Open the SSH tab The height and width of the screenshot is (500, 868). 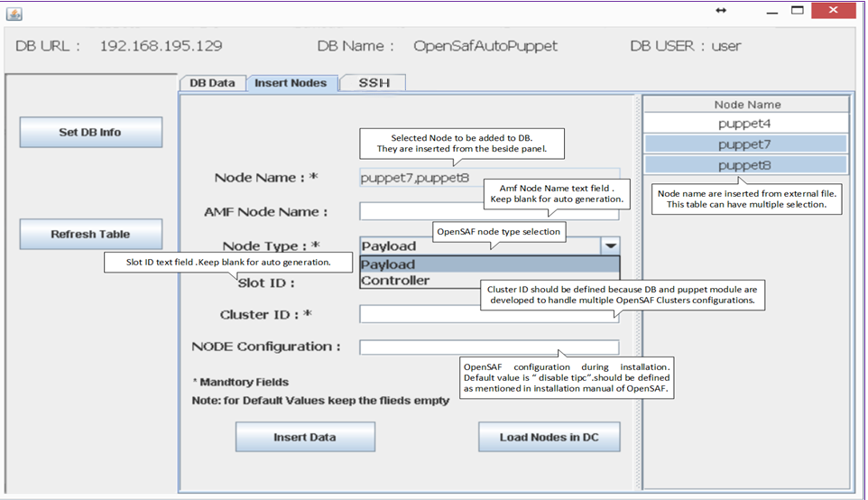374,82
